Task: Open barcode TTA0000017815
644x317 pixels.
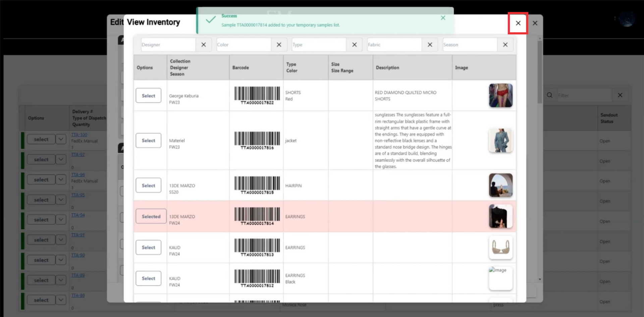Action: tap(257, 185)
